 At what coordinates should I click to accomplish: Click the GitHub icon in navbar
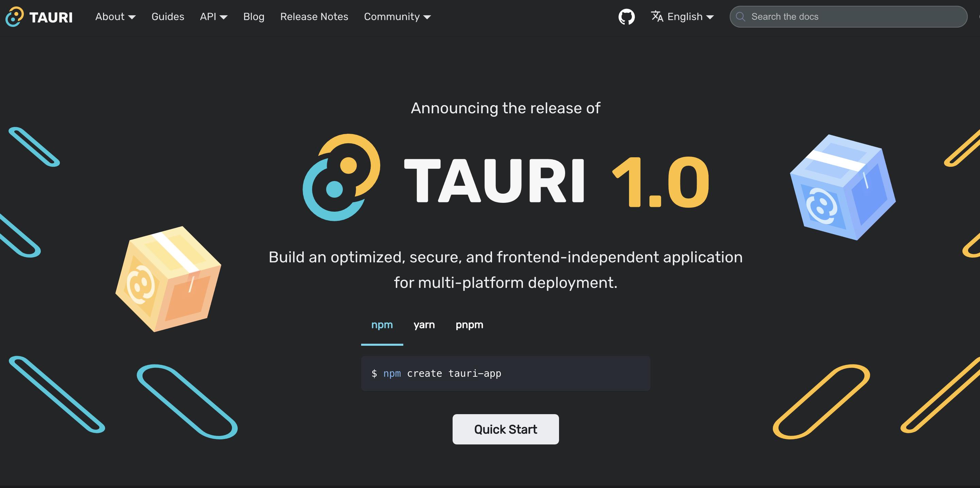626,16
